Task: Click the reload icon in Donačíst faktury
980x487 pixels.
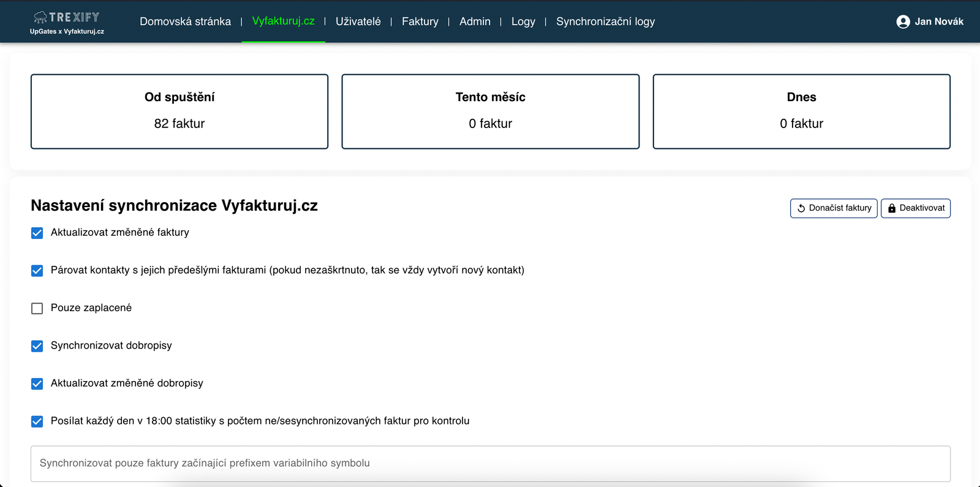Action: tap(801, 208)
